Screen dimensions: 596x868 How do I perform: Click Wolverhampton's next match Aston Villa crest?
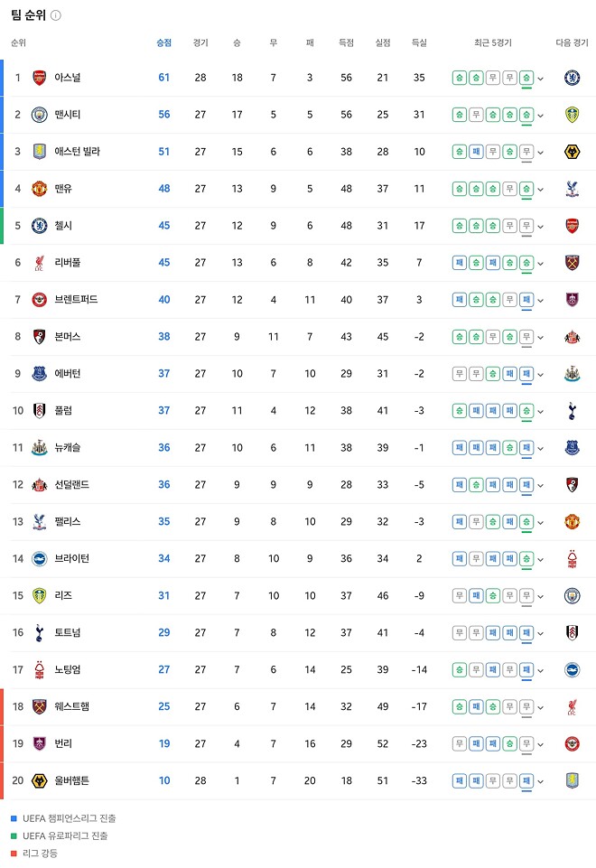click(572, 780)
